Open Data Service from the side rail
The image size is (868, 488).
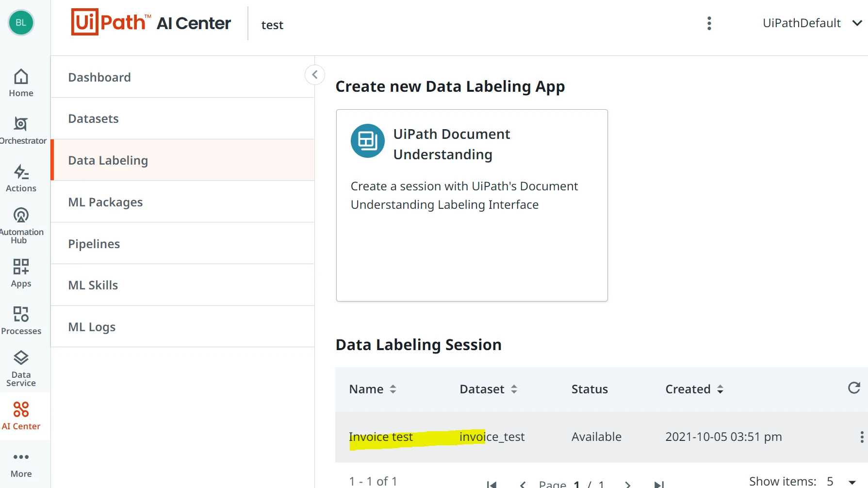(21, 369)
